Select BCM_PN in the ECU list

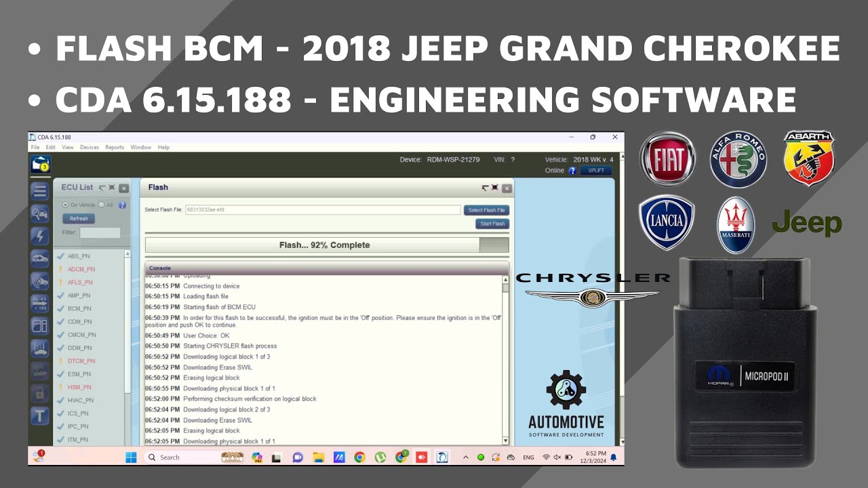point(79,308)
